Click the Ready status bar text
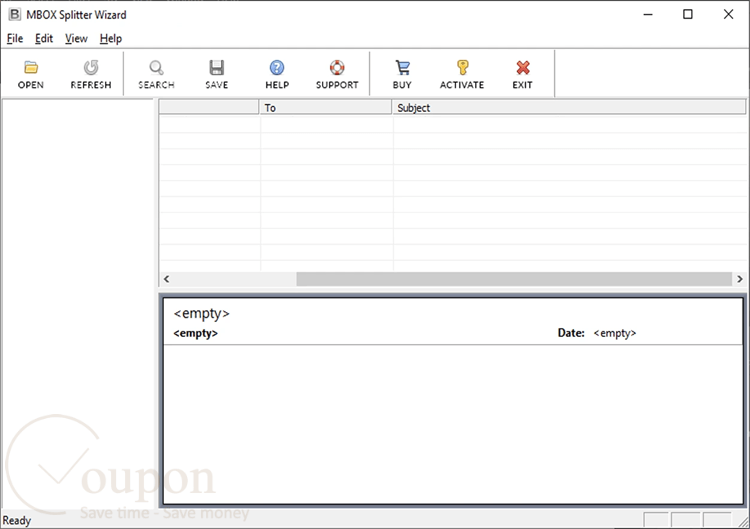The width and height of the screenshot is (750, 529). click(17, 520)
